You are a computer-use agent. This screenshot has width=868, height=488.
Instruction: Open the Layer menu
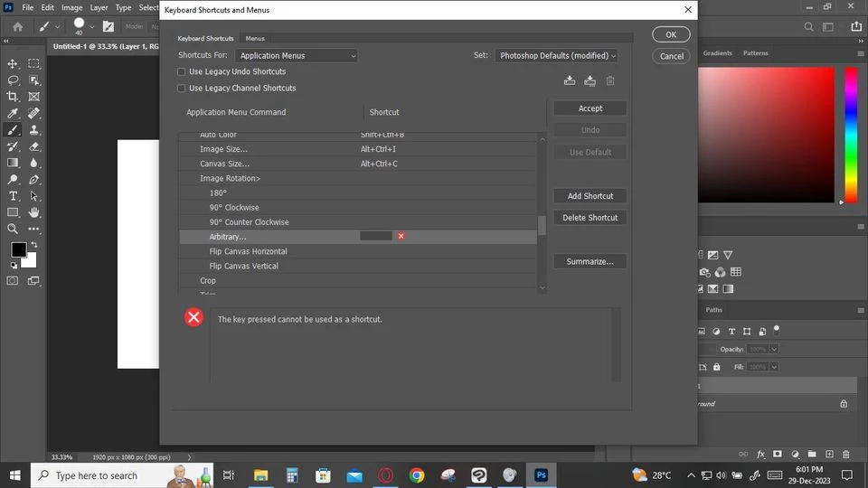coord(99,8)
